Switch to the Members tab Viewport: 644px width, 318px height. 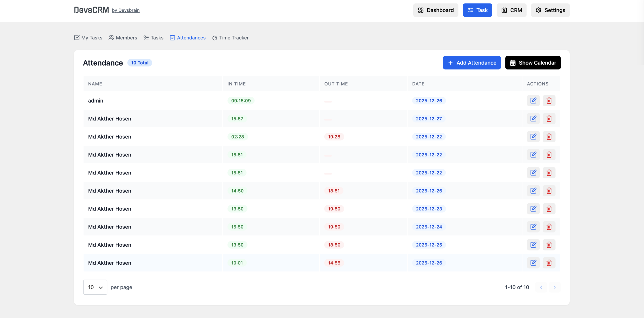click(123, 38)
